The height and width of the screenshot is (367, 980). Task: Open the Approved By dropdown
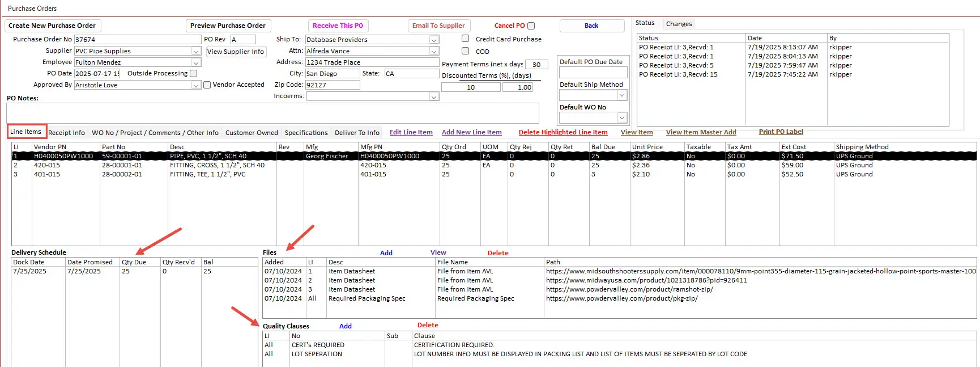click(196, 85)
